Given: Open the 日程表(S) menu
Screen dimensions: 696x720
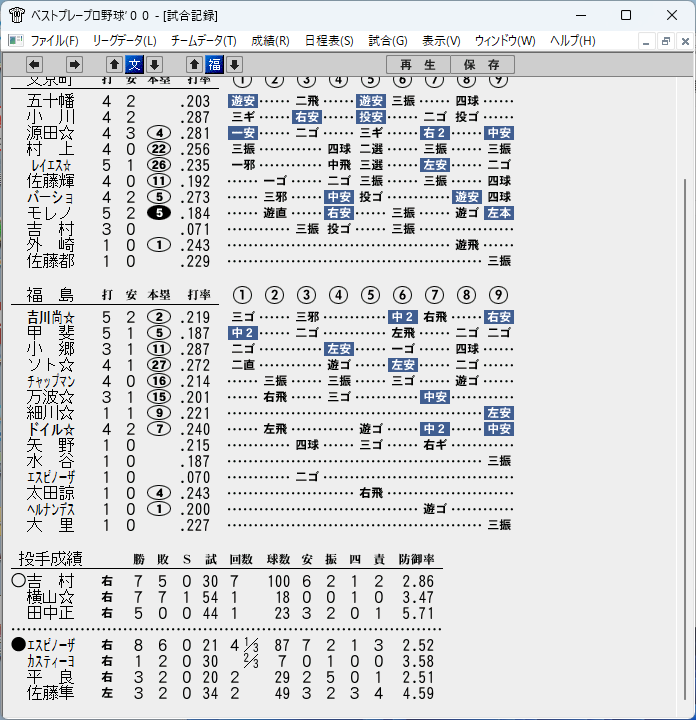Looking at the screenshot, I should point(329,41).
